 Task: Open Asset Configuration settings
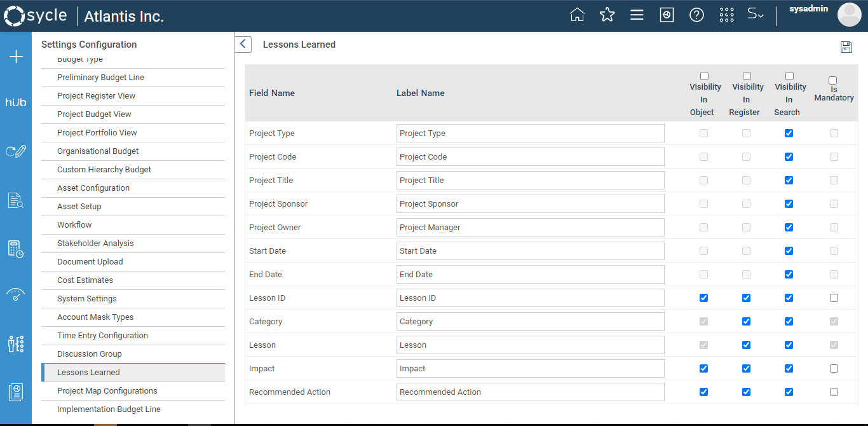coord(133,188)
